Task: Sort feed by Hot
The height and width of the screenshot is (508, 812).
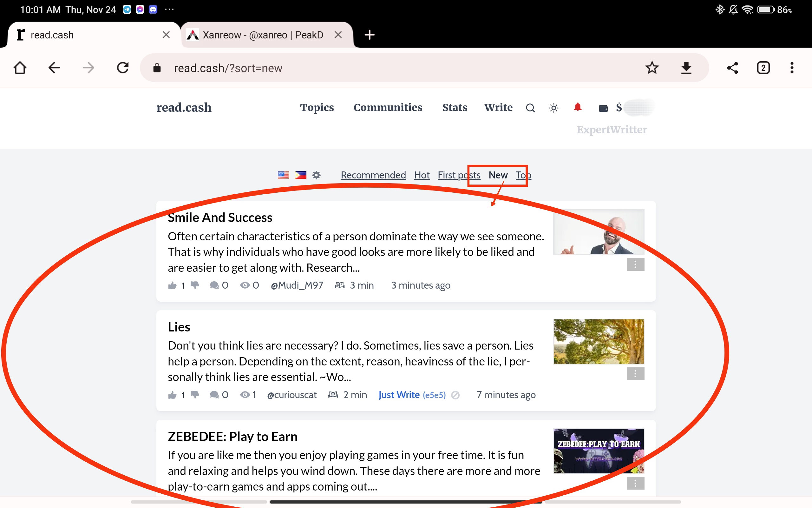Action: 422,175
